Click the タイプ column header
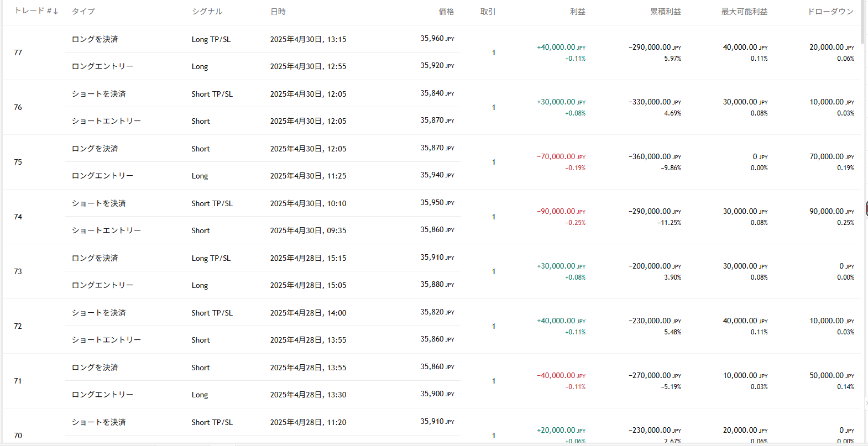This screenshot has width=868, height=446. point(83,12)
